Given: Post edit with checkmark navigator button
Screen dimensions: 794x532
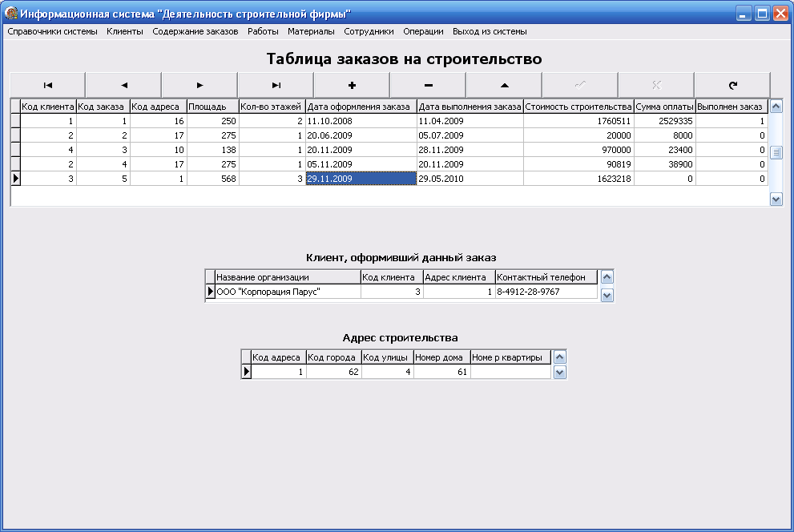Looking at the screenshot, I should coord(580,85).
